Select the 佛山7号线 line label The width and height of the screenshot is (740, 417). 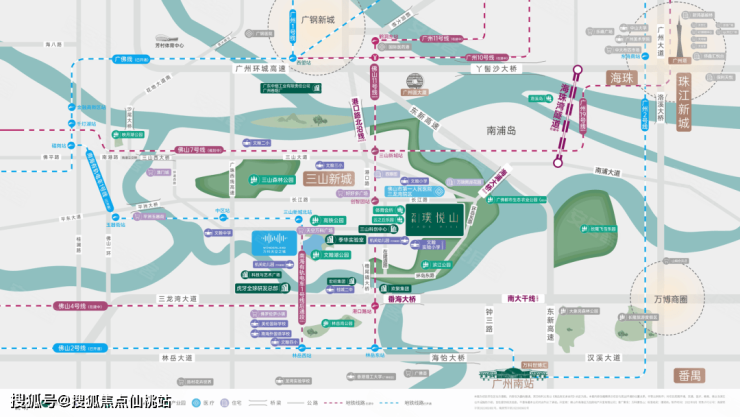point(199,150)
